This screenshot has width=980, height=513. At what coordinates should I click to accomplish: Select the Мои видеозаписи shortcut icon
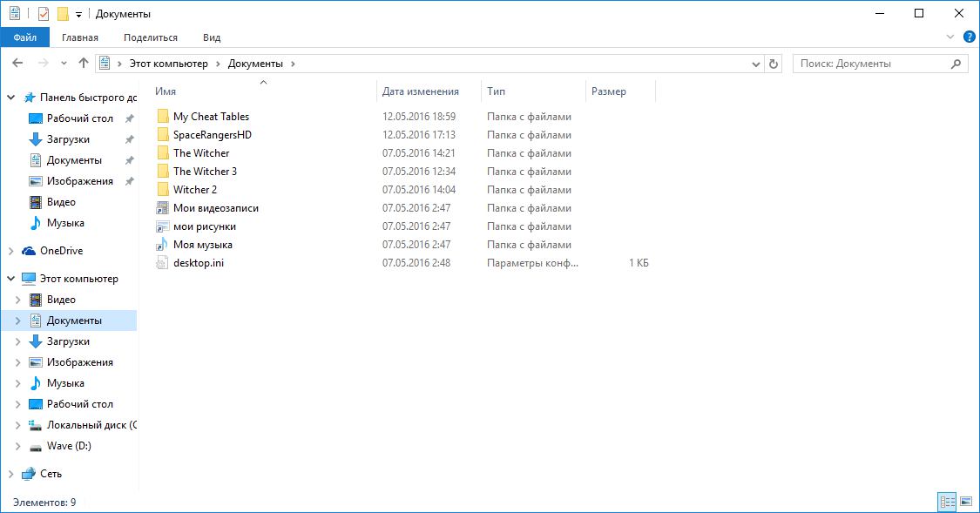point(163,208)
